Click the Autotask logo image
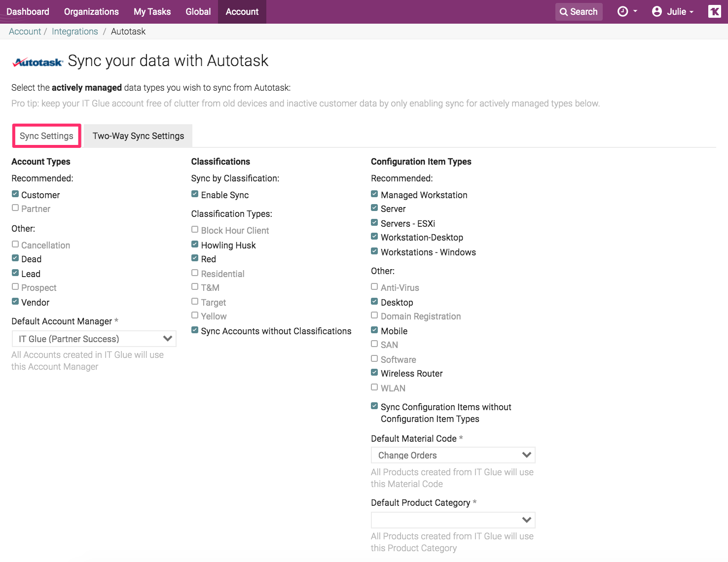 [37, 62]
